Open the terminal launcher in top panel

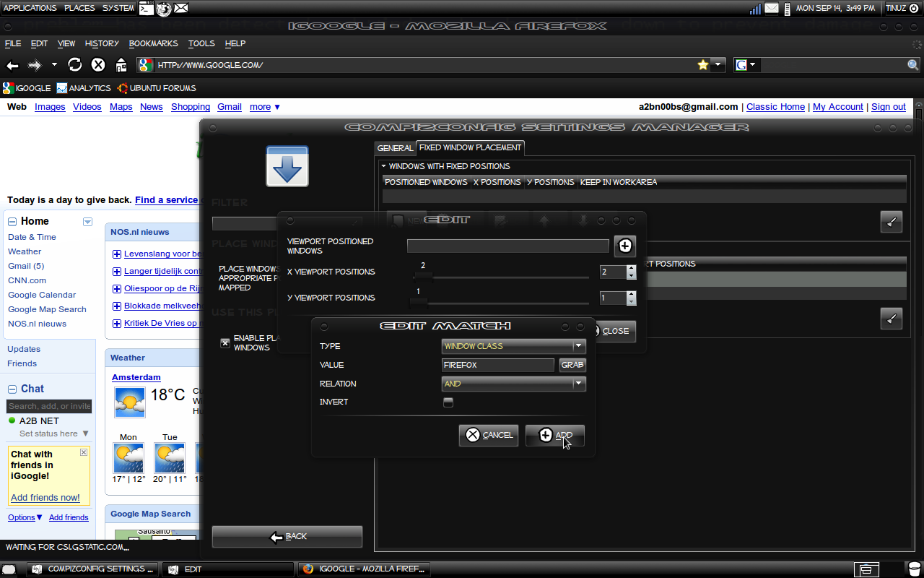146,8
